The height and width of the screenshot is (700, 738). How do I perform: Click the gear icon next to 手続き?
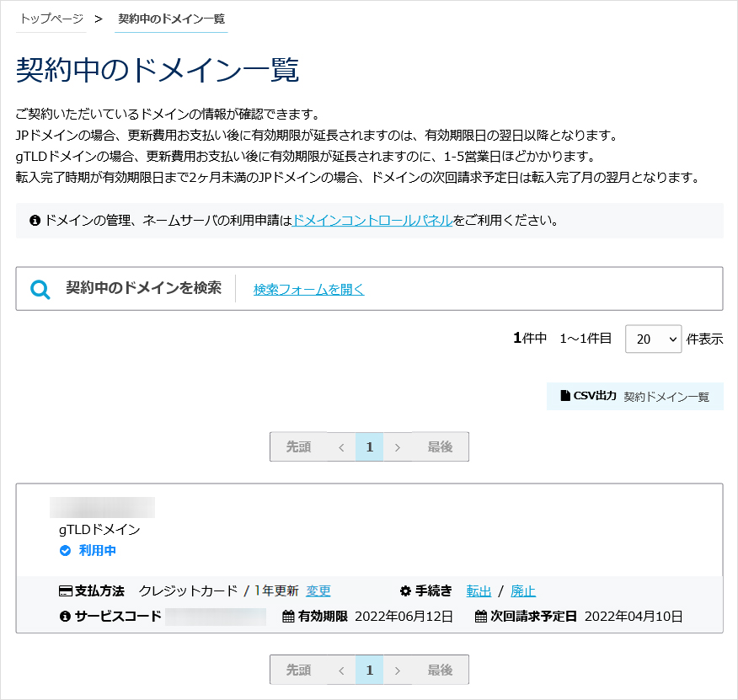tap(404, 591)
